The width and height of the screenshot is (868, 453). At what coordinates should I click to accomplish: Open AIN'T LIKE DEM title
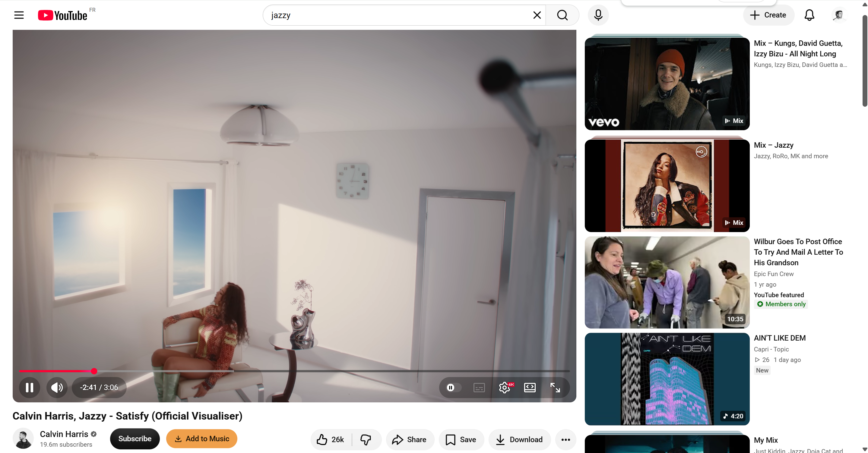780,338
